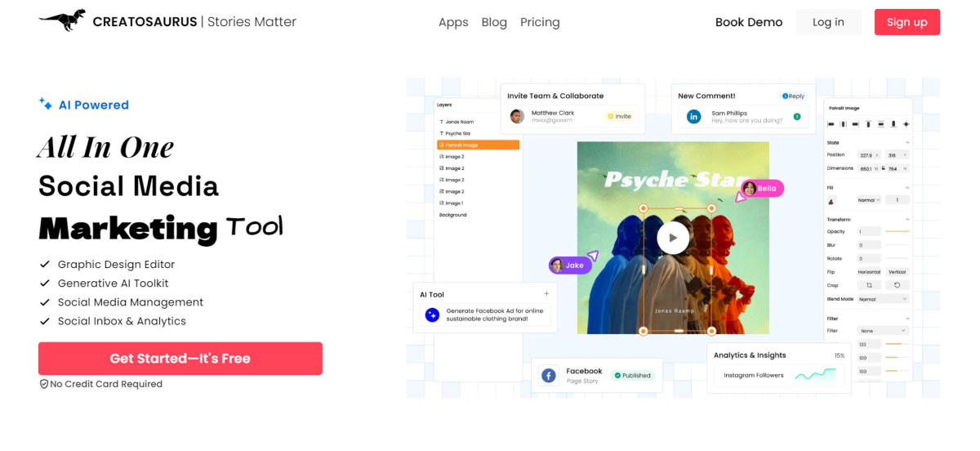Click the play button on Psyche Star video
The height and width of the screenshot is (451, 980).
pos(673,238)
